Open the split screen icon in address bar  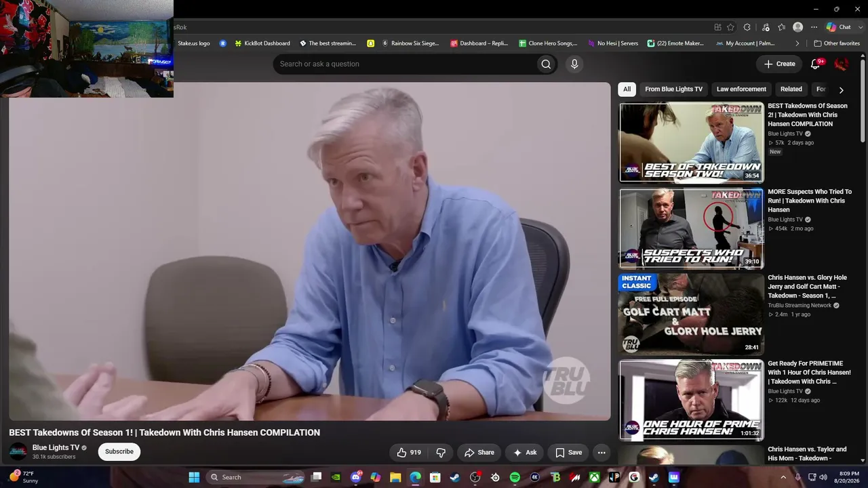pyautogui.click(x=717, y=27)
